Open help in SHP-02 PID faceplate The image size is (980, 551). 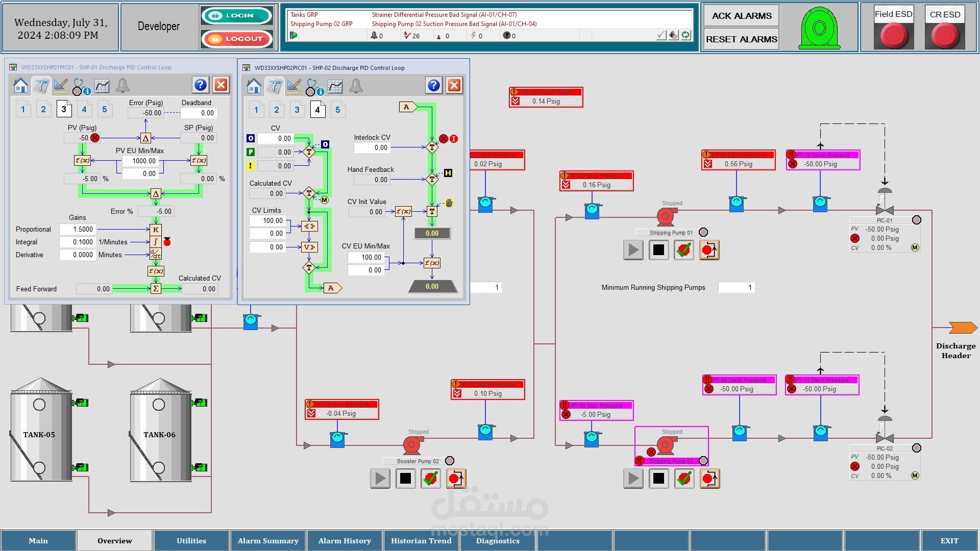(x=433, y=85)
